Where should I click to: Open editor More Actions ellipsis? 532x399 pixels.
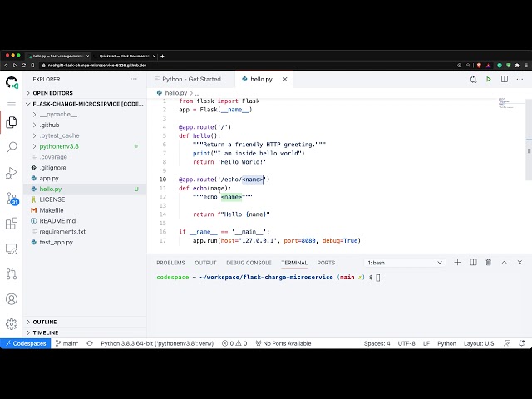coord(520,80)
